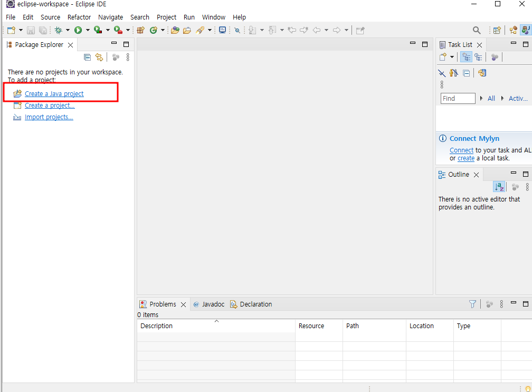Toggle Scheduled presentation in Task List
Viewport: 532px width, 392px height.
click(x=478, y=57)
